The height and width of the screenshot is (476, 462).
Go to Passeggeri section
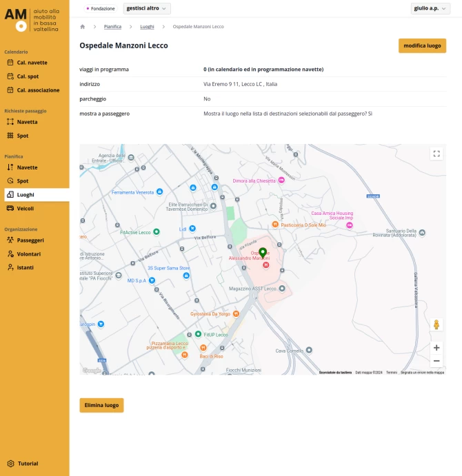tap(30, 240)
